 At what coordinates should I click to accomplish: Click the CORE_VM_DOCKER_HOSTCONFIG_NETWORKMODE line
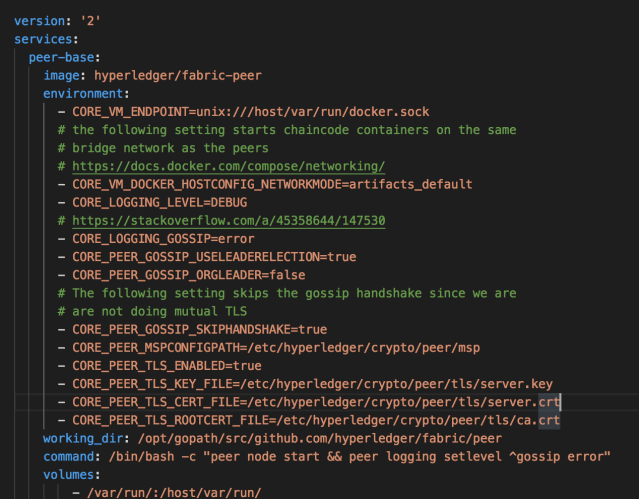point(272,184)
